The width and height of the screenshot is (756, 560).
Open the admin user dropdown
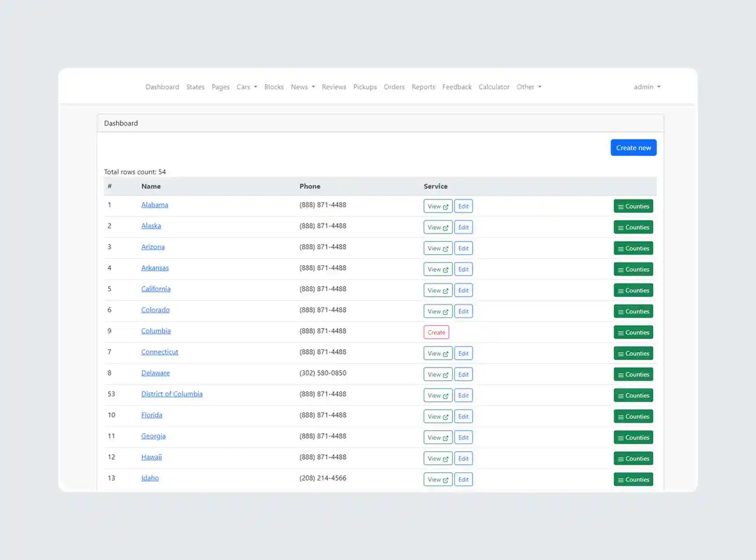pos(647,87)
